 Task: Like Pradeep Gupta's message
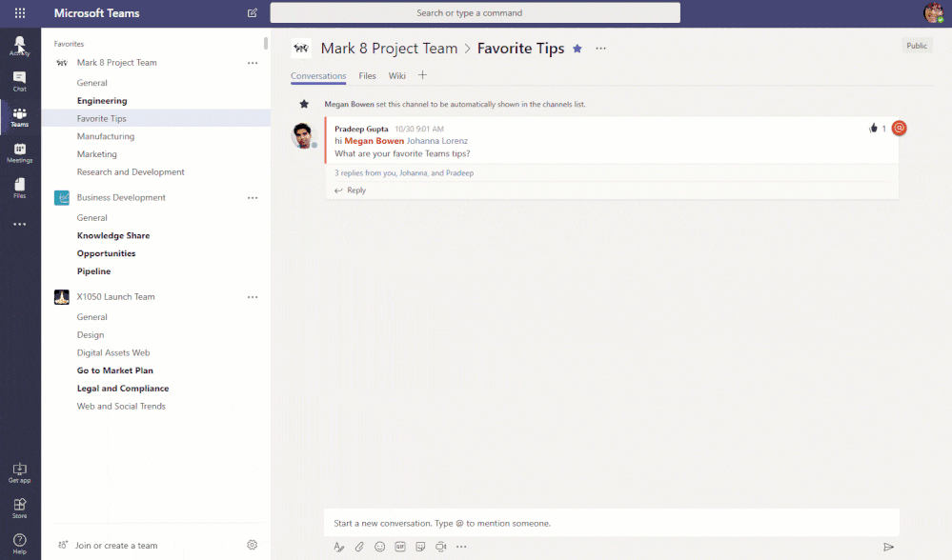coord(873,128)
